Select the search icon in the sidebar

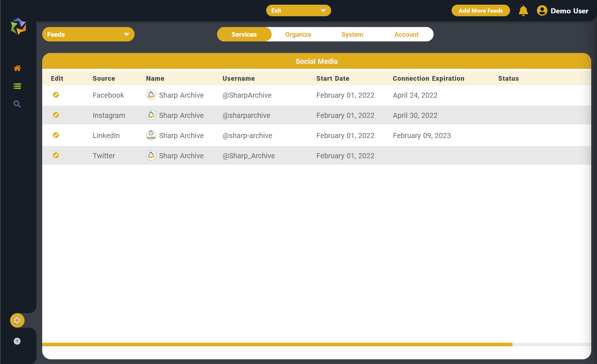point(17,104)
